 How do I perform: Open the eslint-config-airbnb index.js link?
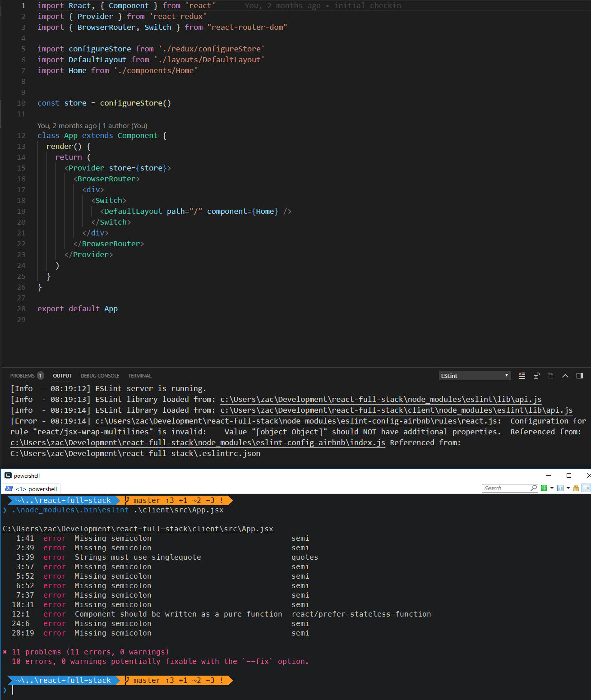pos(198,443)
